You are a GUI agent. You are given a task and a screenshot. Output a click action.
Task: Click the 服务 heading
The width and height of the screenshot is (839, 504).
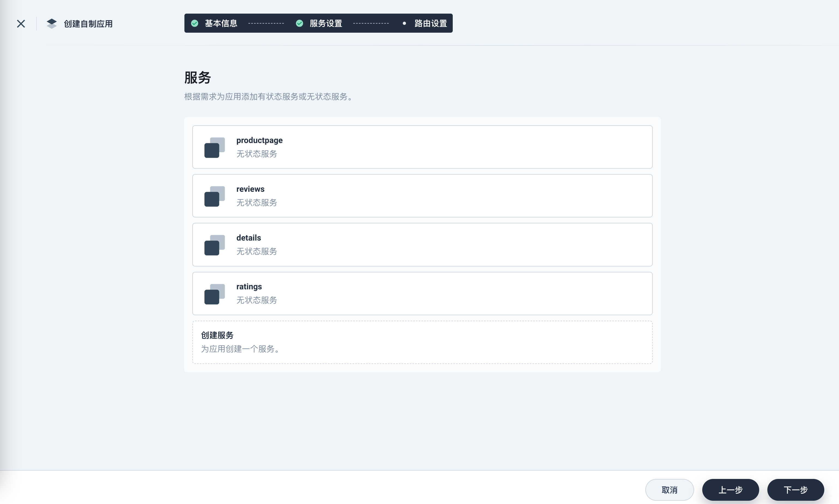197,78
